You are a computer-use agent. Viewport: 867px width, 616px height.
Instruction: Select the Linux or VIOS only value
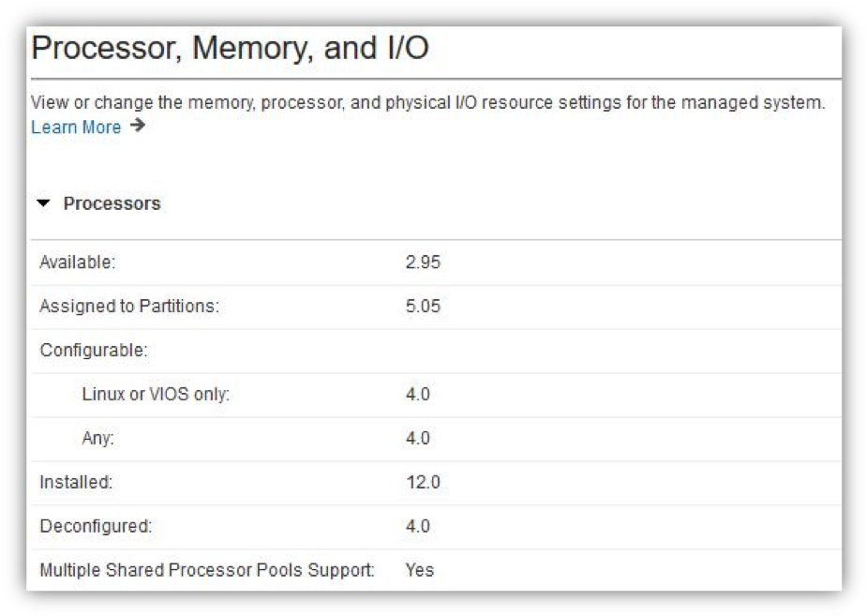click(417, 395)
